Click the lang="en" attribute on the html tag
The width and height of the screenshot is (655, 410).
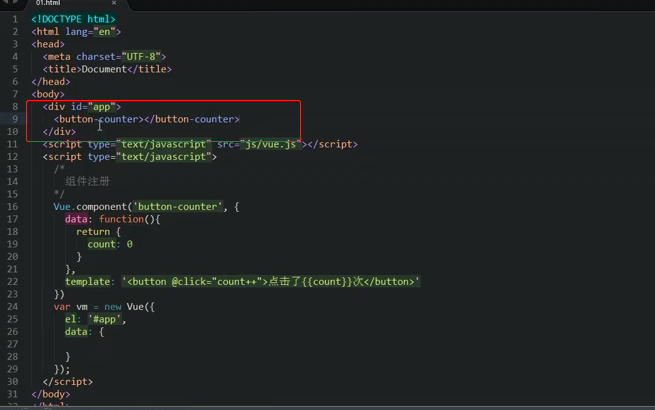coord(90,32)
